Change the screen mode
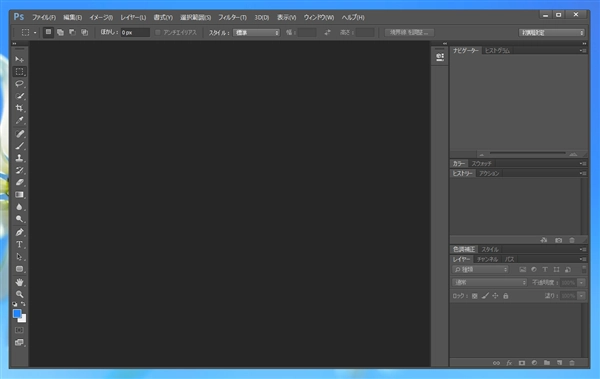Screen dimensions: 600x379 (19, 343)
